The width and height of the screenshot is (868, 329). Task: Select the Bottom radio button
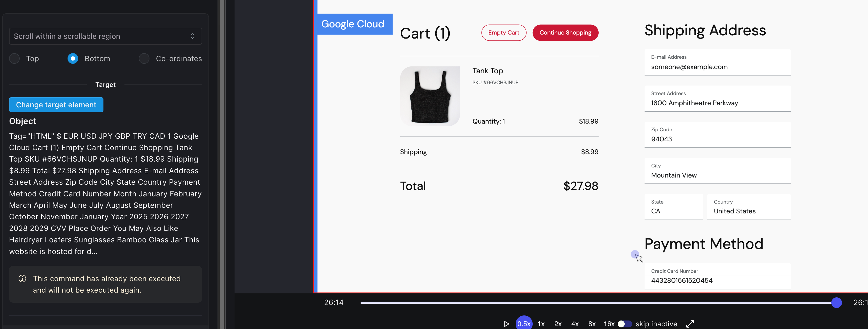pos(73,58)
